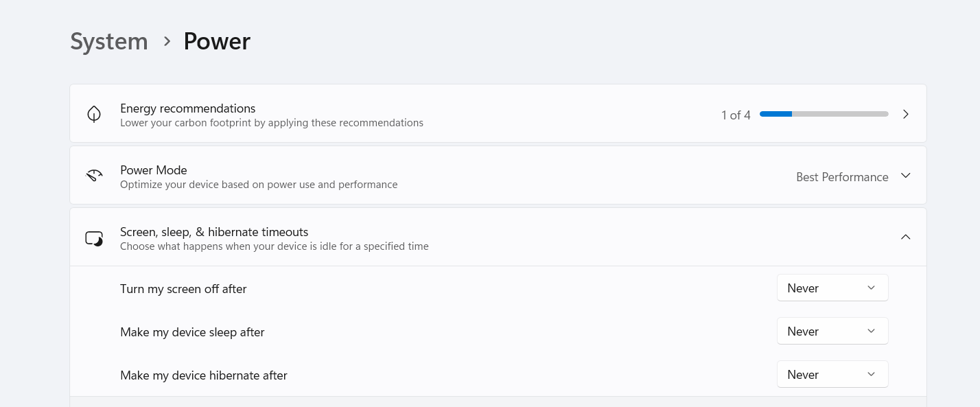
Task: Click 'Make my device hibernate after' label
Action: (203, 375)
